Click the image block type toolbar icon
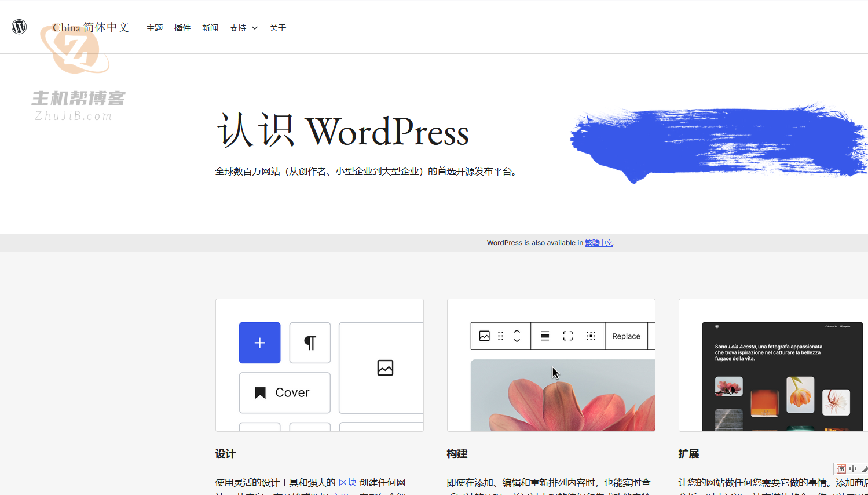 coord(485,336)
